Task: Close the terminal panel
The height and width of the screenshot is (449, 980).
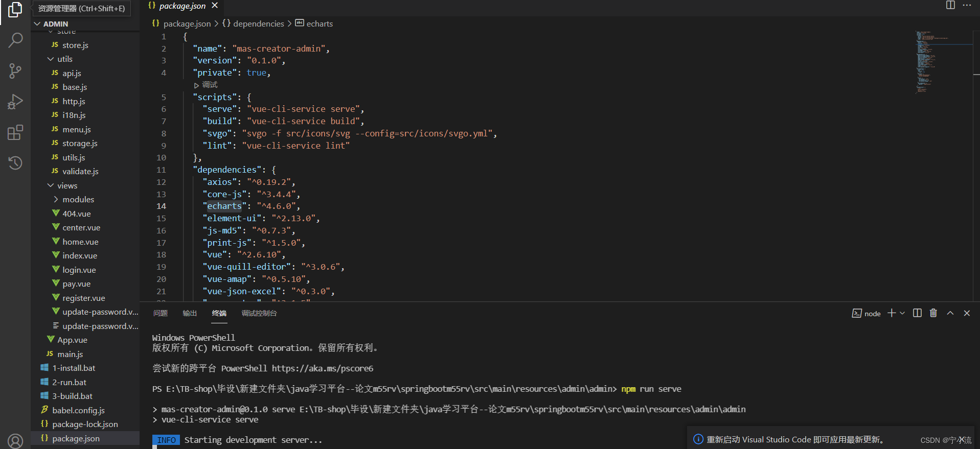Action: (x=967, y=313)
